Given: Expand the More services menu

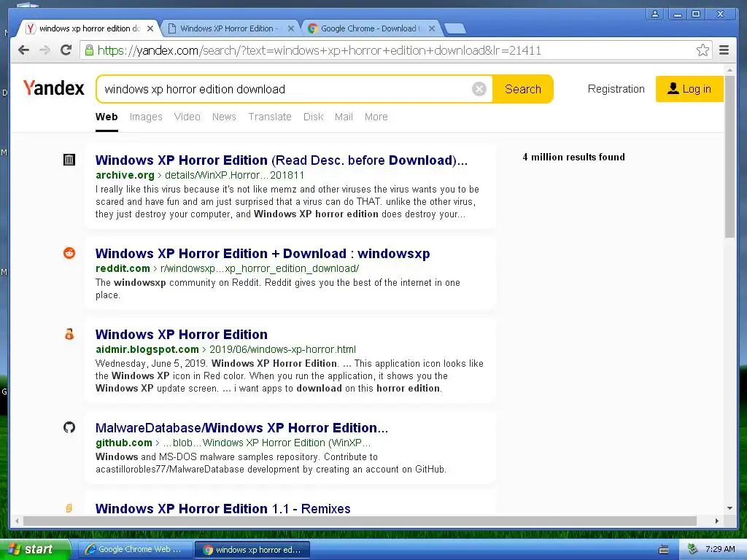Looking at the screenshot, I should coord(376,117).
